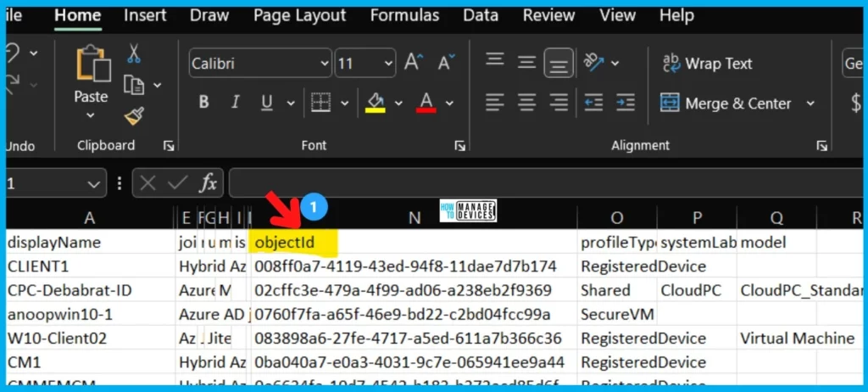Click the Increase Indent icon
This screenshot has height=392, width=868.
[626, 103]
